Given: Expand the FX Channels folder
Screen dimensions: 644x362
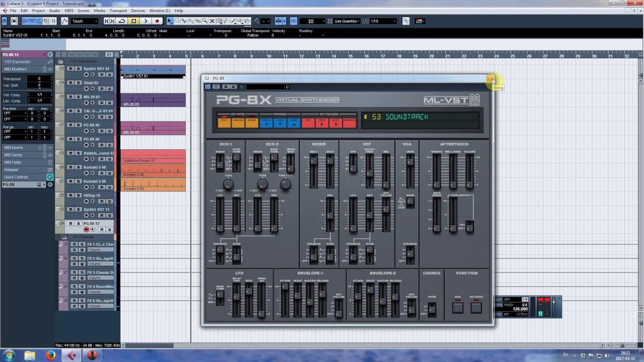Looking at the screenshot, I should (64, 237).
